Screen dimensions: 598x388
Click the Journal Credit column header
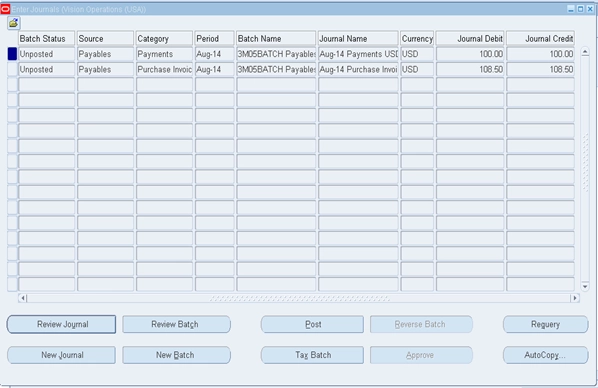click(x=540, y=39)
